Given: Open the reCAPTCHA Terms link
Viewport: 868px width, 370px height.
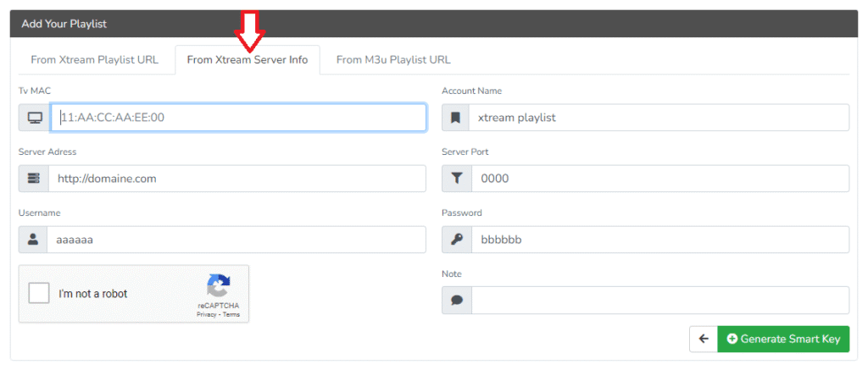Looking at the screenshot, I should pyautogui.click(x=231, y=315).
